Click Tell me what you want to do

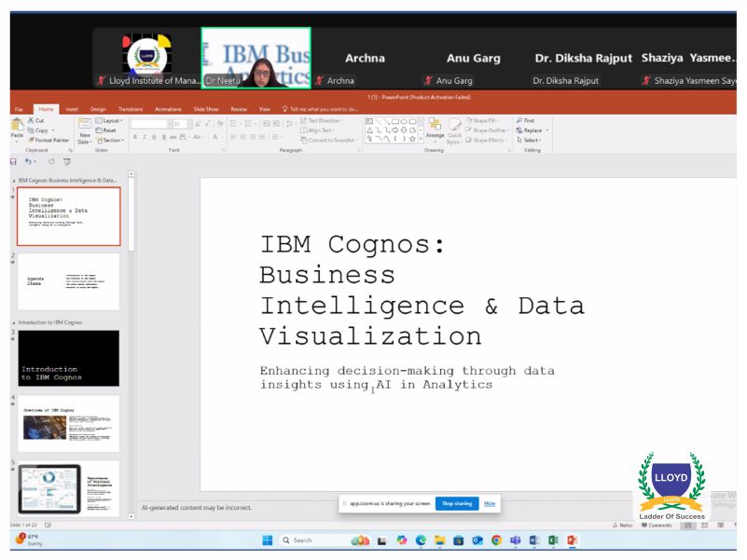point(320,109)
